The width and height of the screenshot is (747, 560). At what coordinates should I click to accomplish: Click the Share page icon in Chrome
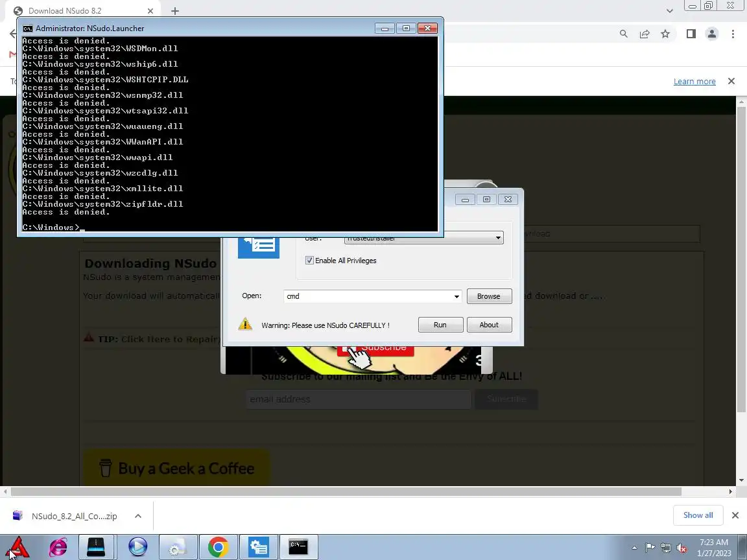(645, 34)
